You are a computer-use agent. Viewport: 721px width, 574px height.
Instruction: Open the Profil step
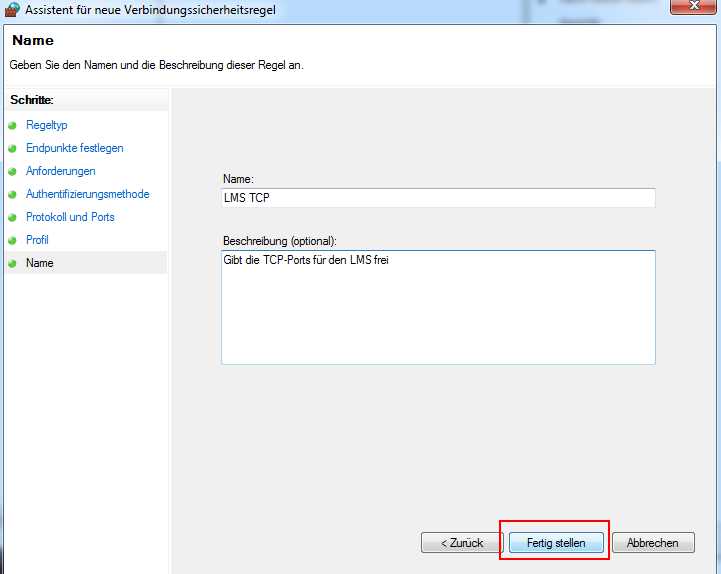(37, 240)
